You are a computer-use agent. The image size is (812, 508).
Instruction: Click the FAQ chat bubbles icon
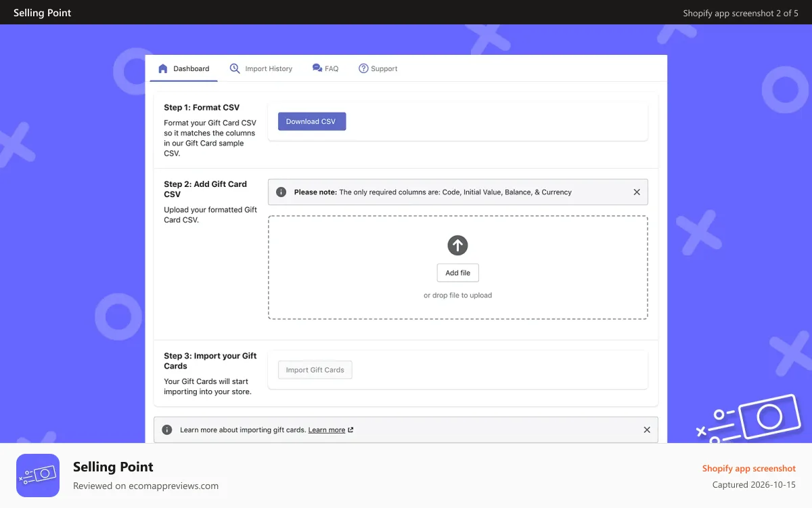pos(317,68)
